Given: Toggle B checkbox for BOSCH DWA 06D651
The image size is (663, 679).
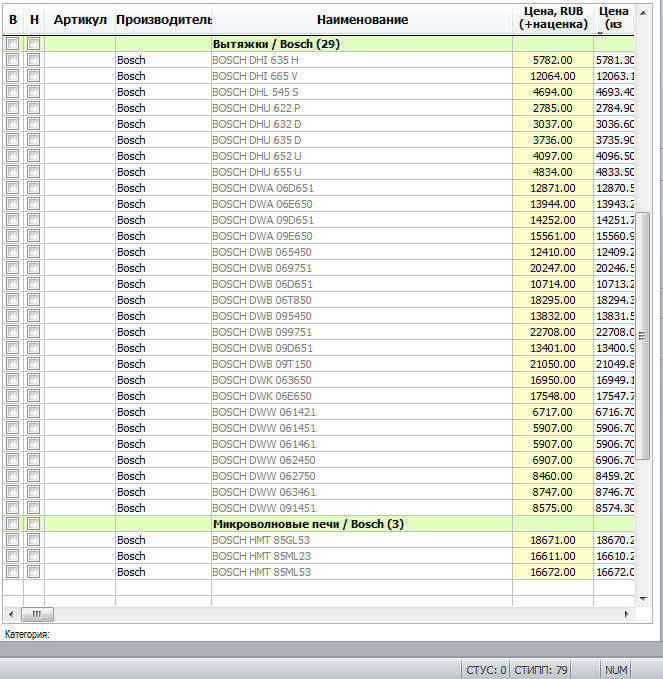Looking at the screenshot, I should (13, 188).
